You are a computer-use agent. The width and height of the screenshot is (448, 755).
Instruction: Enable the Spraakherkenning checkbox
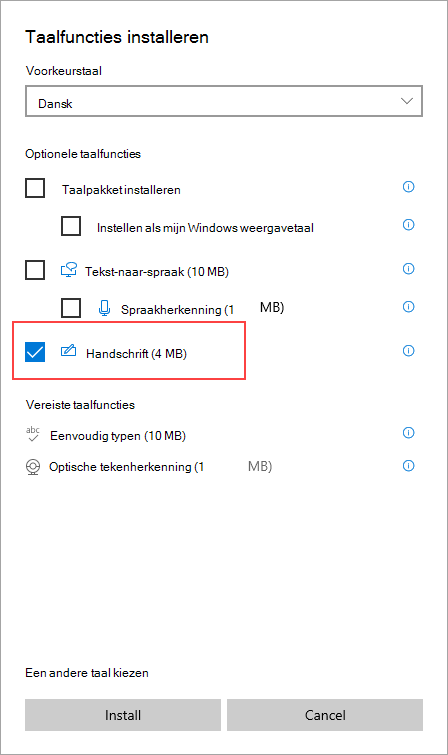[x=71, y=308]
